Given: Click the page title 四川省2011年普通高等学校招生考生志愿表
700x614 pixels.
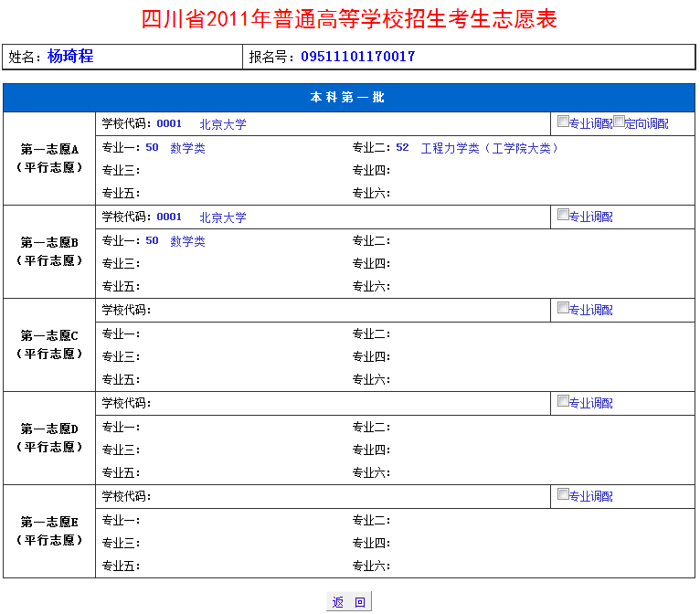Looking at the screenshot, I should point(349,19).
